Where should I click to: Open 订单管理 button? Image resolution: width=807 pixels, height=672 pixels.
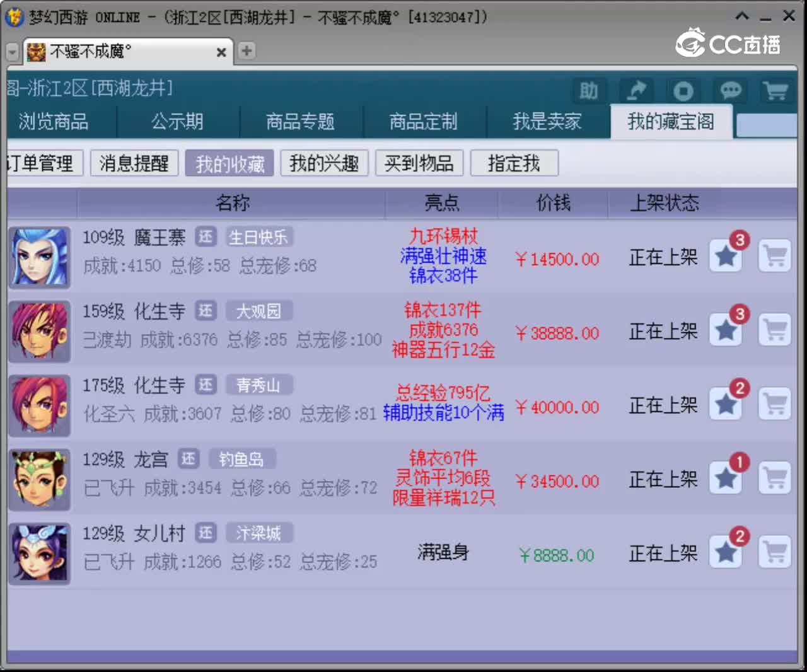click(x=44, y=163)
